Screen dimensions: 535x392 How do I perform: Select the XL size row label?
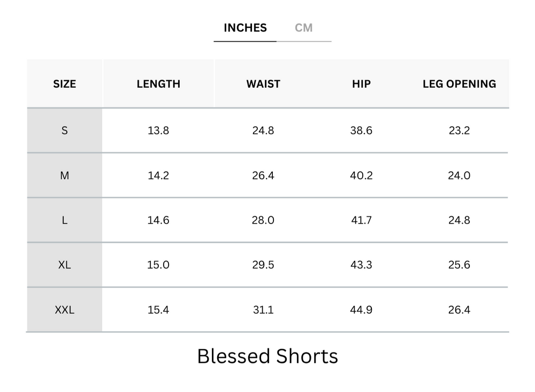tap(65, 265)
